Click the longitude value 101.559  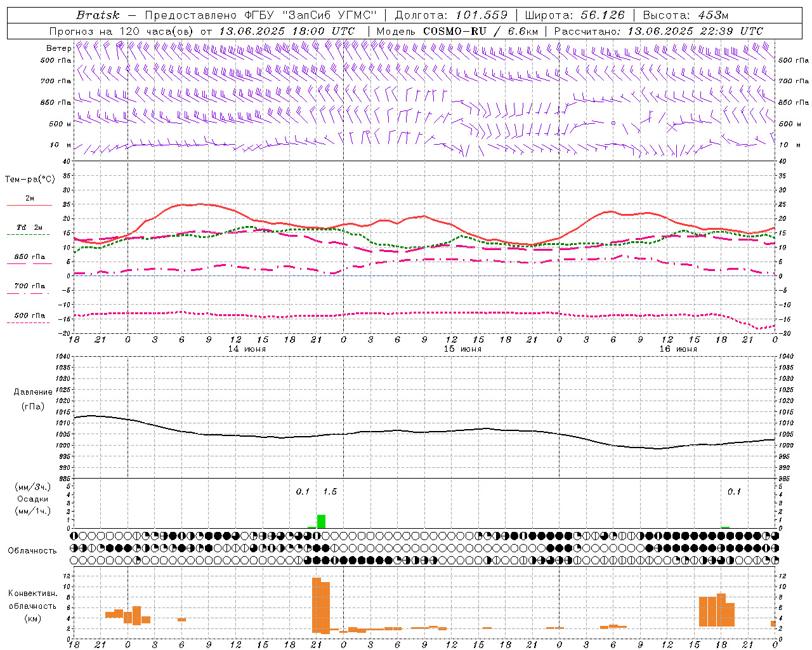coord(481,15)
